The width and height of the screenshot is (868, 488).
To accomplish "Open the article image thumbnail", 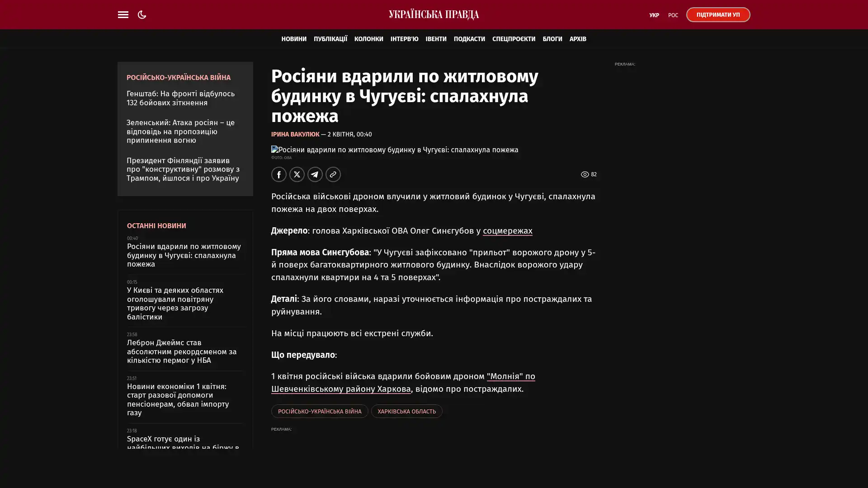I will coord(394,150).
